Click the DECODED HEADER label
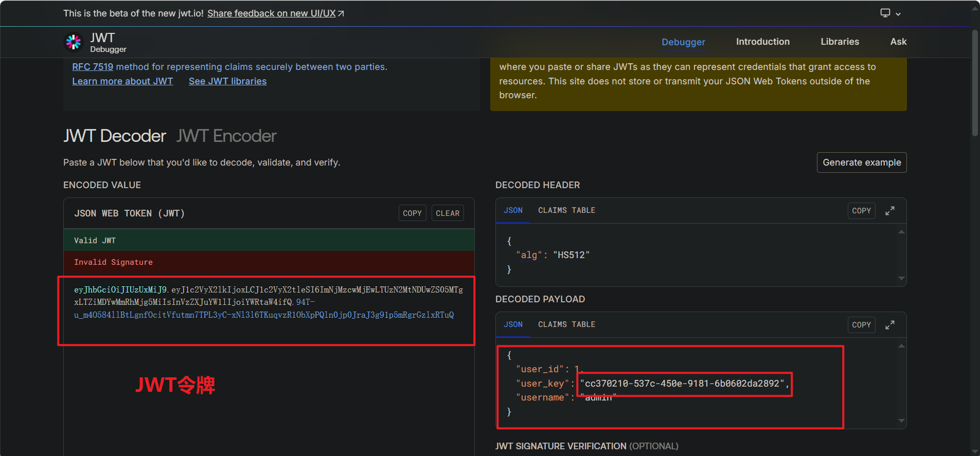Screen dimensions: 980x456 coord(538,185)
